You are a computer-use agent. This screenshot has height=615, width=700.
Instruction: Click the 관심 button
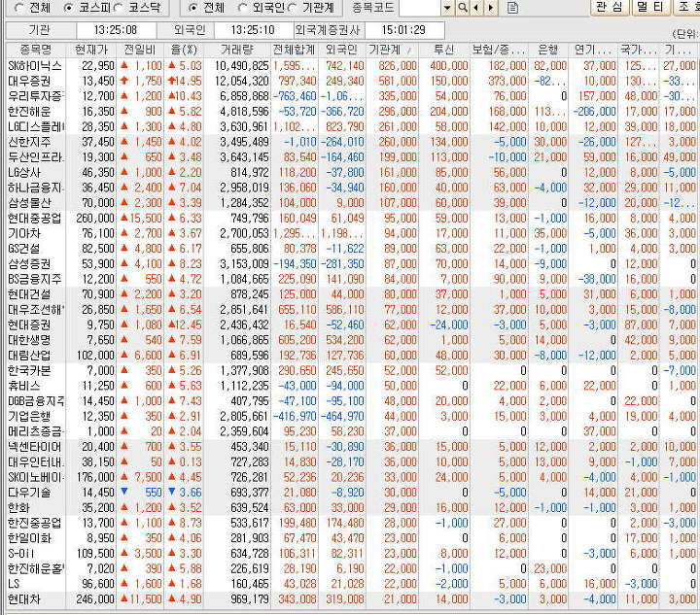click(610, 7)
